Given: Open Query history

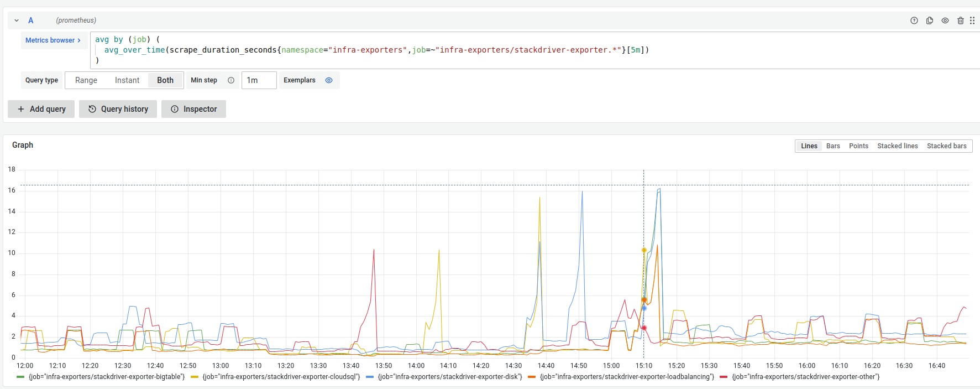Looking at the screenshot, I should [x=118, y=109].
